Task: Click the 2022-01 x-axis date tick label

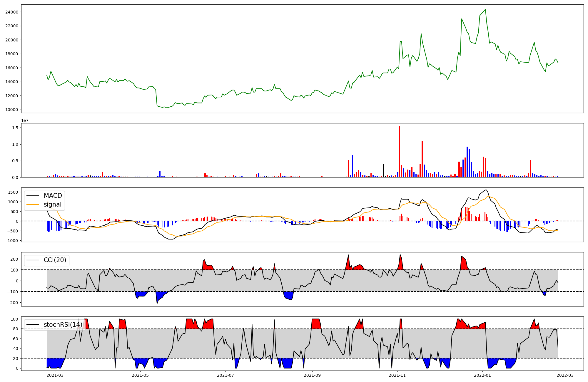Action: 482,375
